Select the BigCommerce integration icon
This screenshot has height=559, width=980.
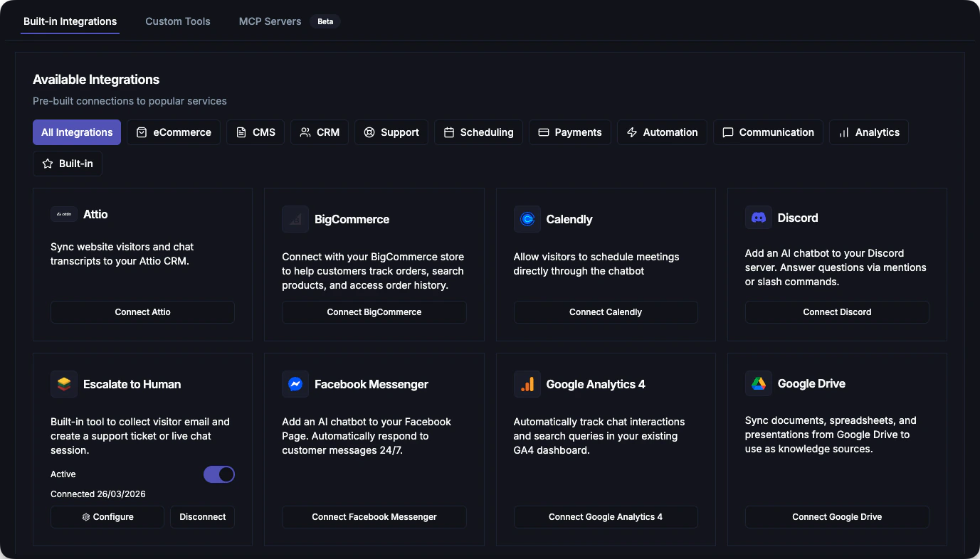click(295, 219)
